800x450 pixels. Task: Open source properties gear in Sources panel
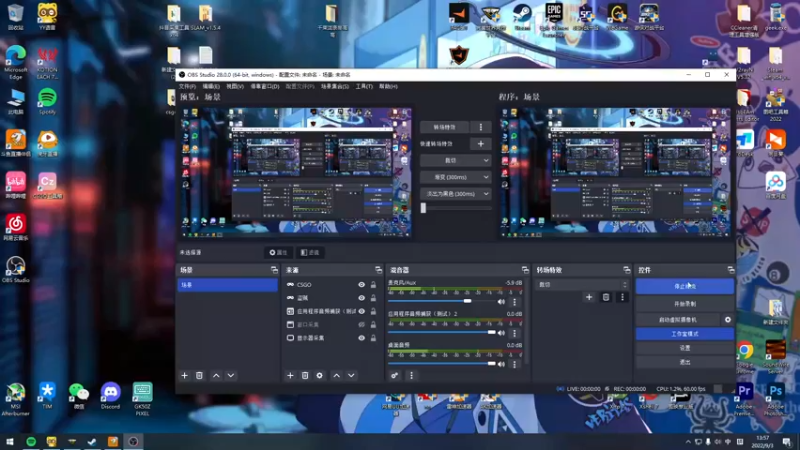pyautogui.click(x=320, y=376)
